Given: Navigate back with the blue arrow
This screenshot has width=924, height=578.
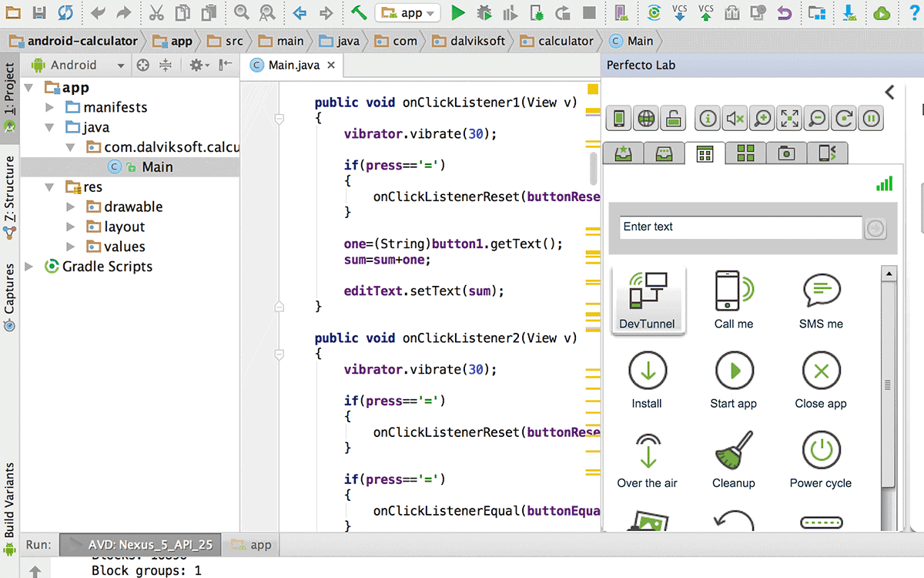Looking at the screenshot, I should click(300, 13).
